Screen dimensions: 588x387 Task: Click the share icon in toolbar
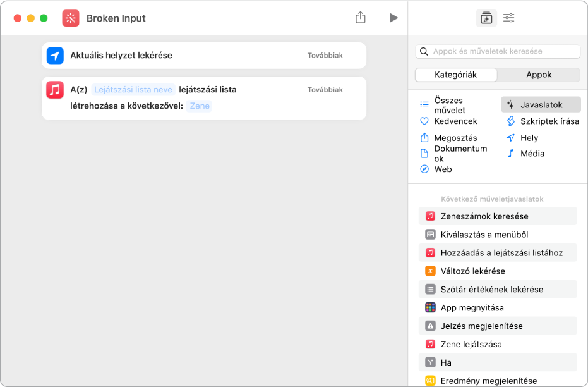(361, 18)
